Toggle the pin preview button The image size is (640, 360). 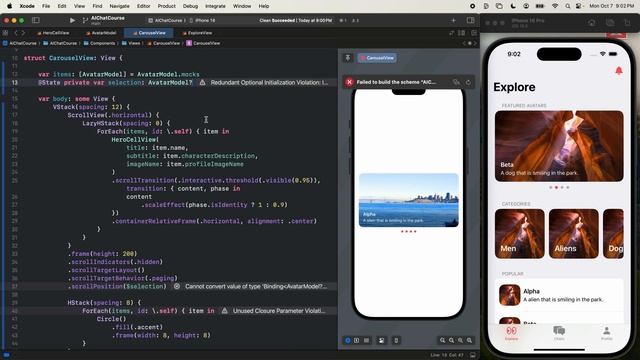point(348,58)
